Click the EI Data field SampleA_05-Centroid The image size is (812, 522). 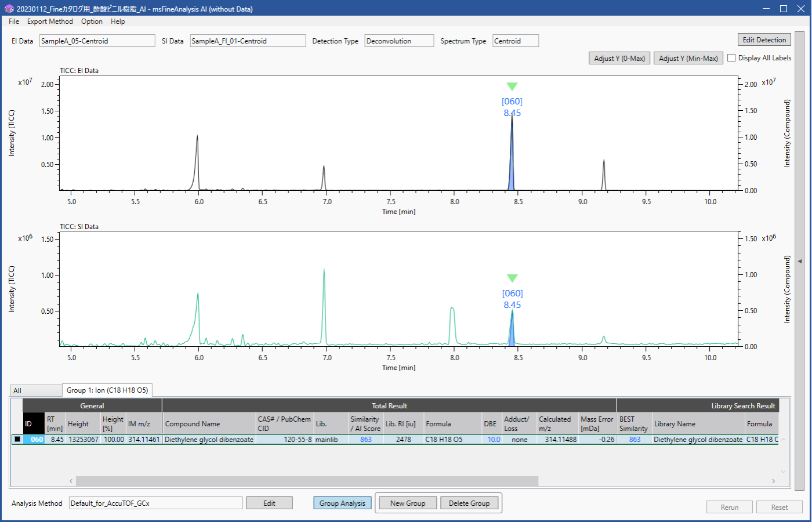(97, 41)
